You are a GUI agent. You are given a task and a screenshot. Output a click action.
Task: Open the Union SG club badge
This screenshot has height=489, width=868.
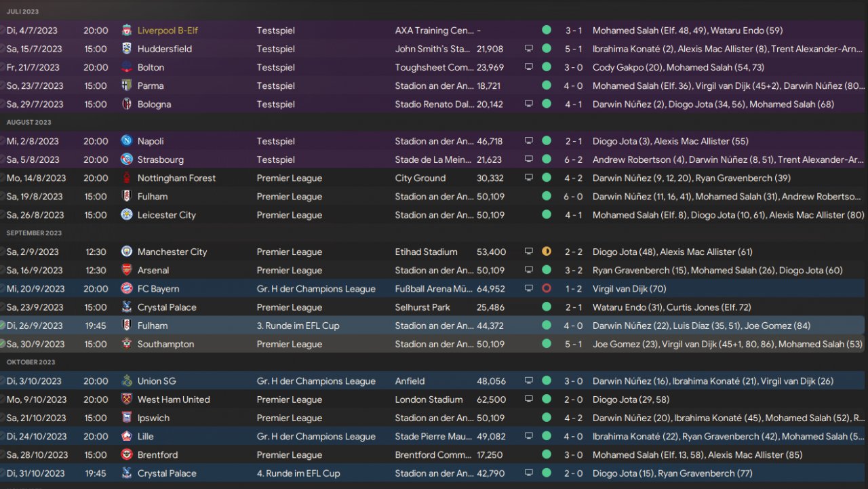126,381
